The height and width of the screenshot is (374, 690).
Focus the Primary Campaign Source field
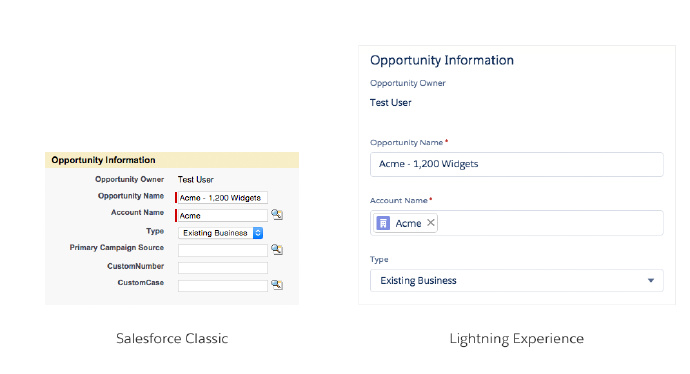223,250
